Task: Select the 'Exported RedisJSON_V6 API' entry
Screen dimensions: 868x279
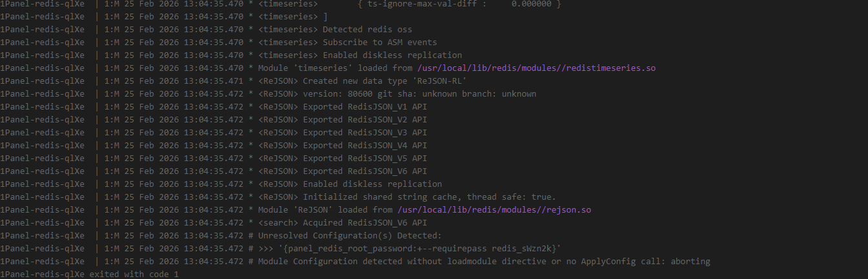Action: (x=365, y=171)
